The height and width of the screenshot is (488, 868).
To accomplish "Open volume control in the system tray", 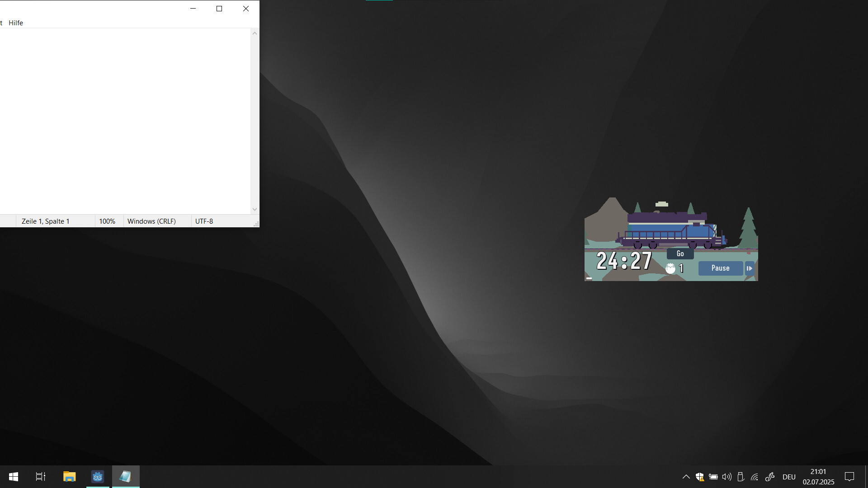I will (726, 477).
